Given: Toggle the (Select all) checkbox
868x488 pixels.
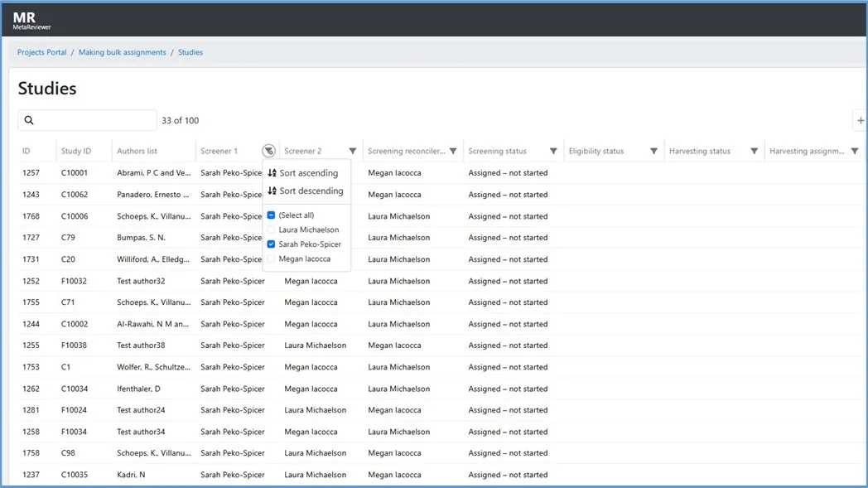Looking at the screenshot, I should [x=271, y=215].
